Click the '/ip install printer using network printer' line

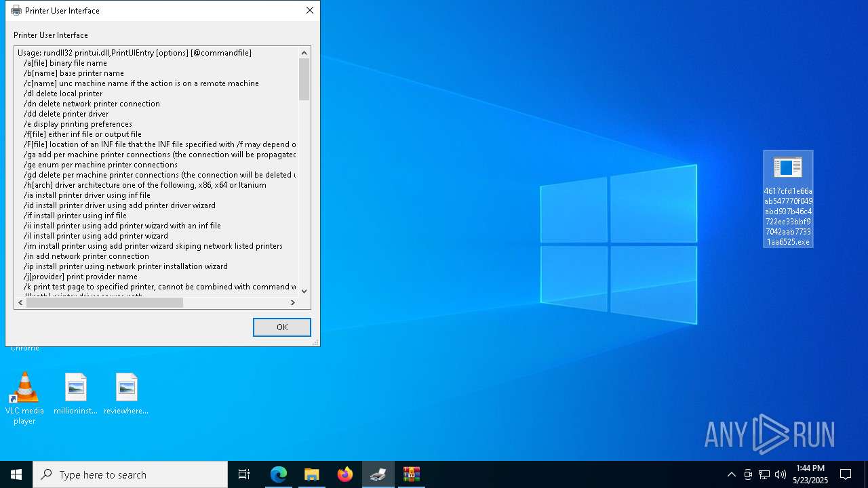tap(125, 266)
